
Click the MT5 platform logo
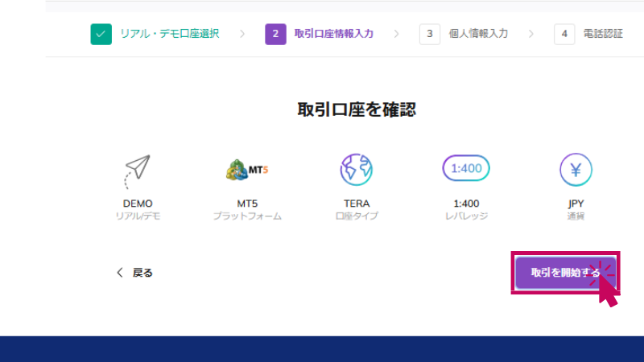(x=247, y=170)
